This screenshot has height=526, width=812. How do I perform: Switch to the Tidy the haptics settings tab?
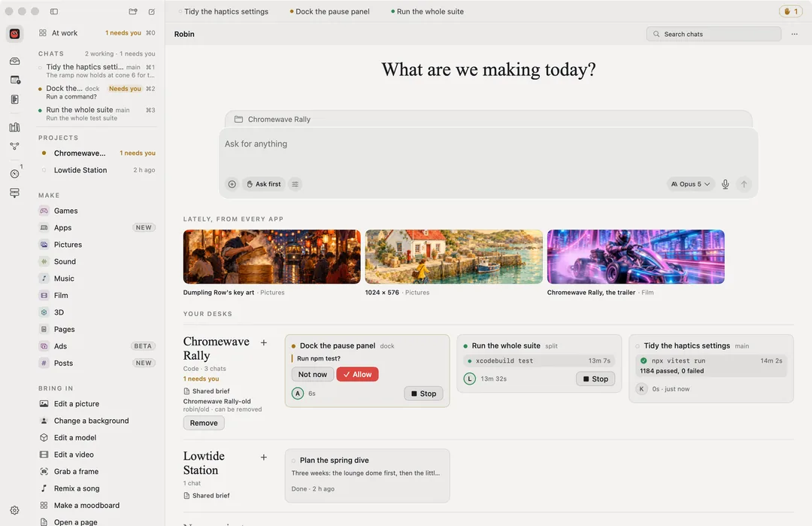coord(223,11)
